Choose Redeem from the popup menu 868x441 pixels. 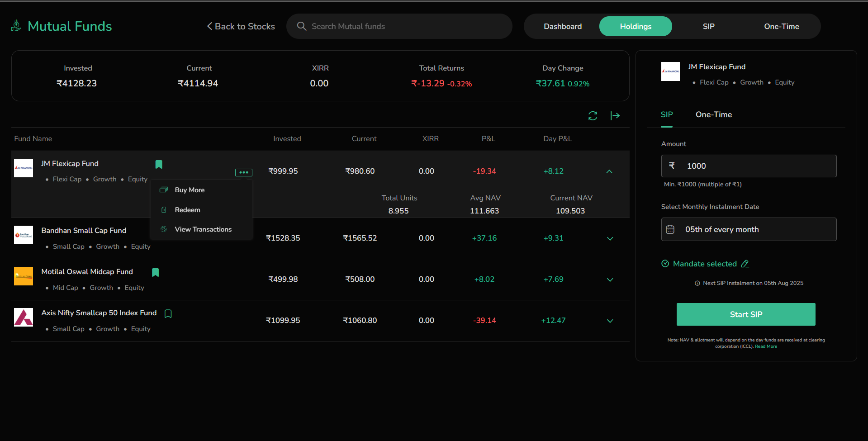[187, 210]
